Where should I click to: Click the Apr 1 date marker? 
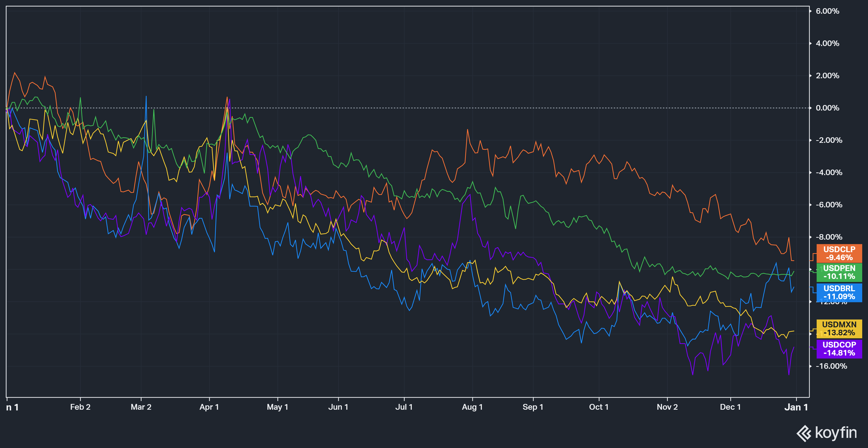click(209, 407)
